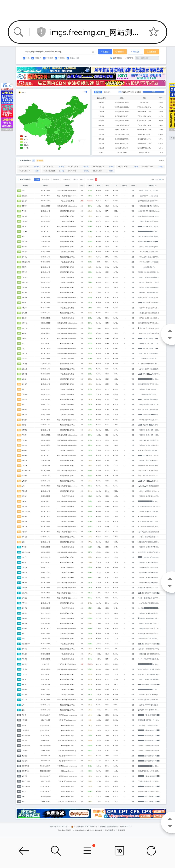Open the white outlined 高级选项 button
Image resolution: width=175 pixels, height=868 pixels.
click(x=135, y=52)
